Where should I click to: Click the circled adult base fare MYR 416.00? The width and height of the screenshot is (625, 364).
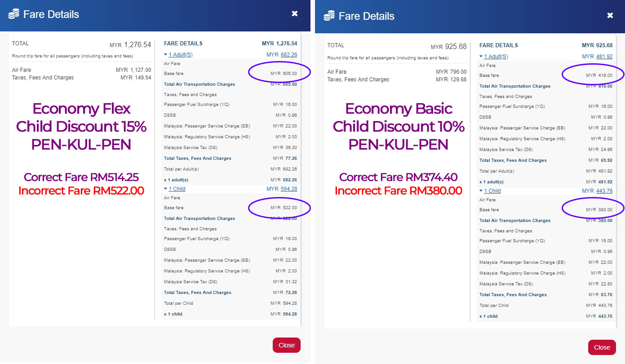pyautogui.click(x=599, y=75)
